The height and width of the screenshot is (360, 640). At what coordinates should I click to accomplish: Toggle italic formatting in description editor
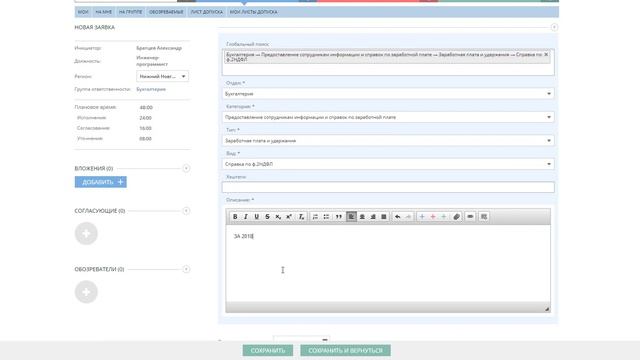[246, 217]
